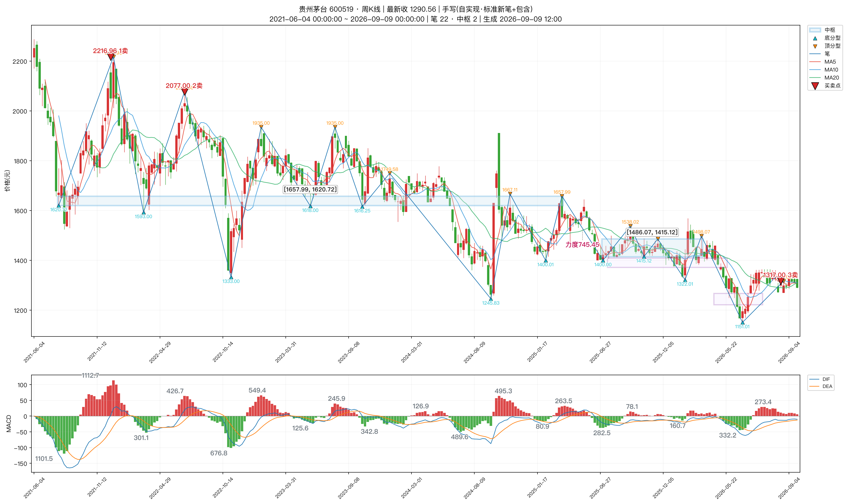This screenshot has width=847, height=504.
Task: Select the 笔 legend entry
Action: tap(820, 54)
